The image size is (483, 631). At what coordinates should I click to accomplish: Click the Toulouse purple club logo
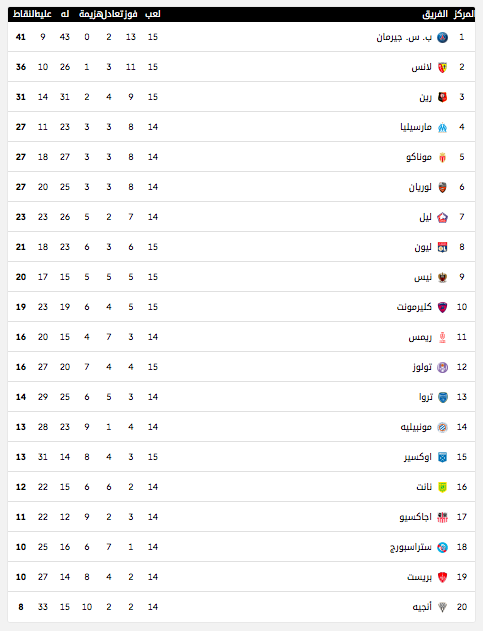pyautogui.click(x=442, y=367)
